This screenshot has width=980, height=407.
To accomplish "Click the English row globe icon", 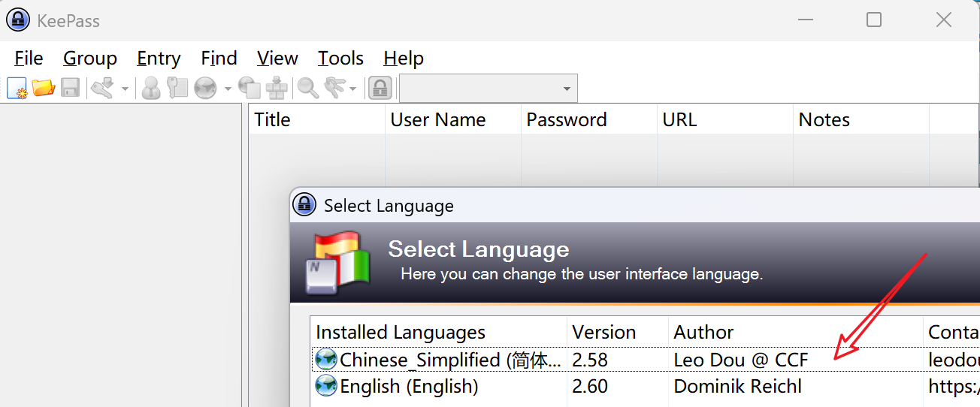I will [x=325, y=387].
